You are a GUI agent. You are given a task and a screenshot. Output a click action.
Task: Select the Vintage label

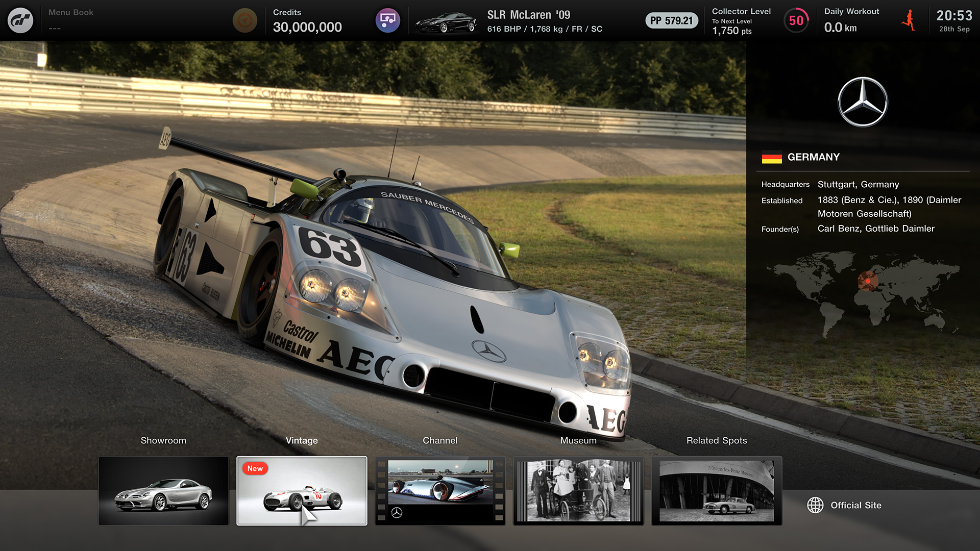(x=302, y=440)
